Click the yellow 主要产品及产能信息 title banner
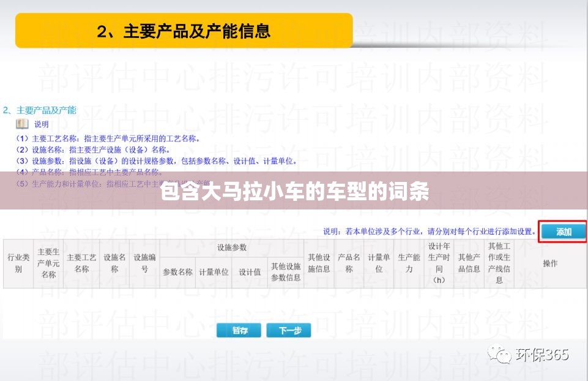Viewport: 588px width, 381px height. tap(184, 31)
